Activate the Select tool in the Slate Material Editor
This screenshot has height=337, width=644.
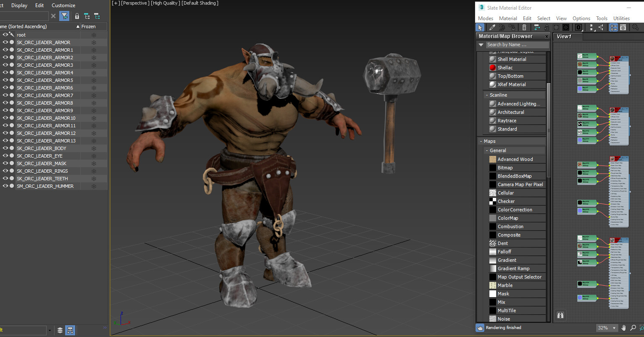pos(480,27)
